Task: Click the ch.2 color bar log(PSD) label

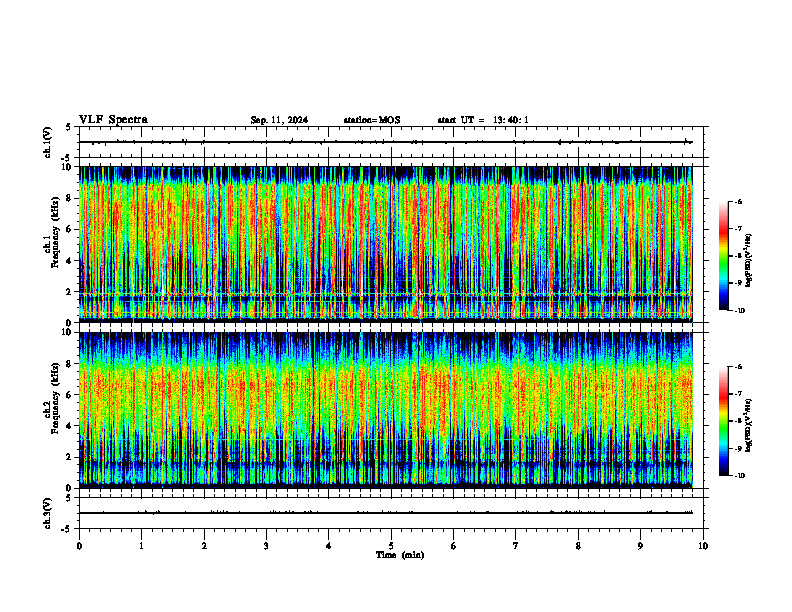Action: coord(748,425)
